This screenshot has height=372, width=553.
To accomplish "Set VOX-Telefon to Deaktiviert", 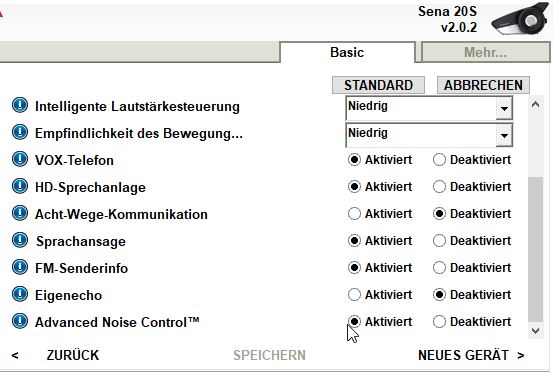I will pyautogui.click(x=439, y=160).
